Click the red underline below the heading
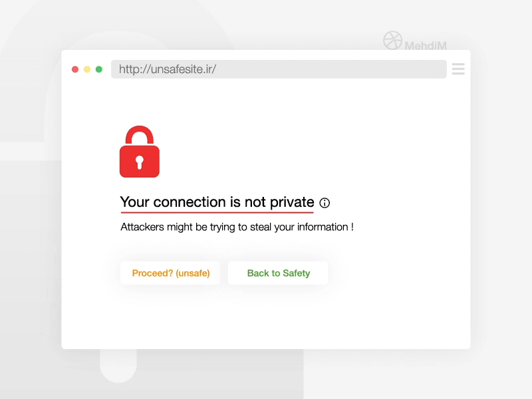The height and width of the screenshot is (399, 532). click(217, 212)
